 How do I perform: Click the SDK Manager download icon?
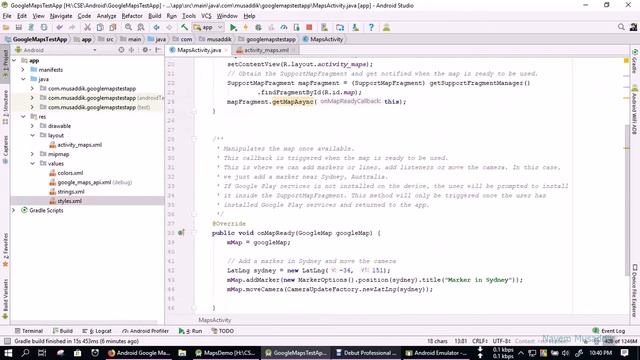(x=355, y=27)
